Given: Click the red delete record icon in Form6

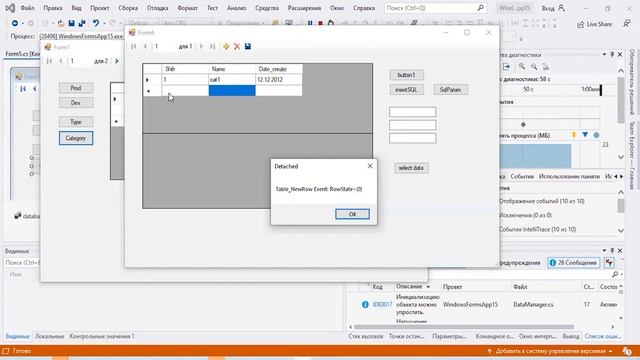Looking at the screenshot, I should point(237,47).
